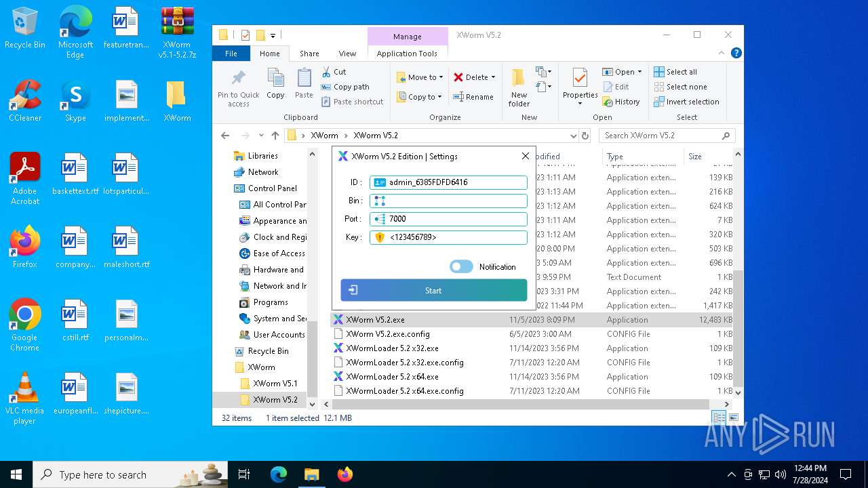Viewport: 868px width, 488px height.
Task: Click the History button in ribbon
Action: point(621,102)
